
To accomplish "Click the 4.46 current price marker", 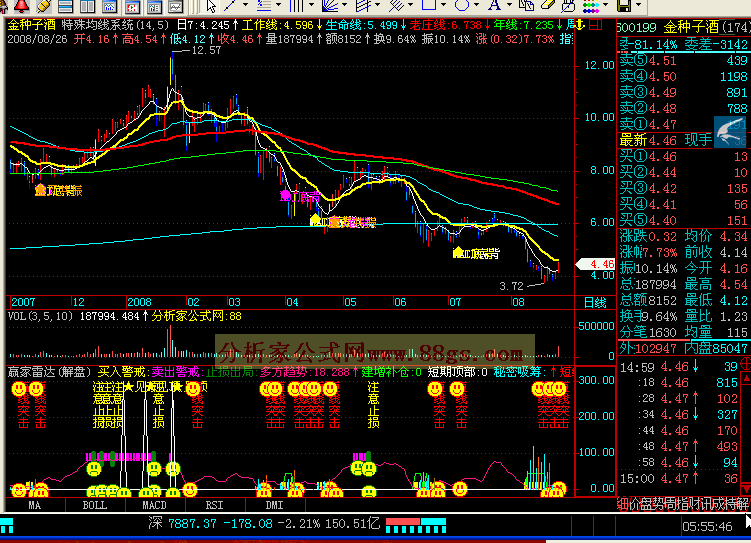I will (596, 264).
